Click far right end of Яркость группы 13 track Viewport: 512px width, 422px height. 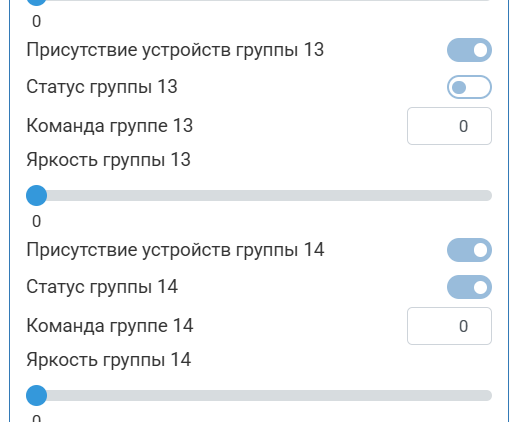487,195
